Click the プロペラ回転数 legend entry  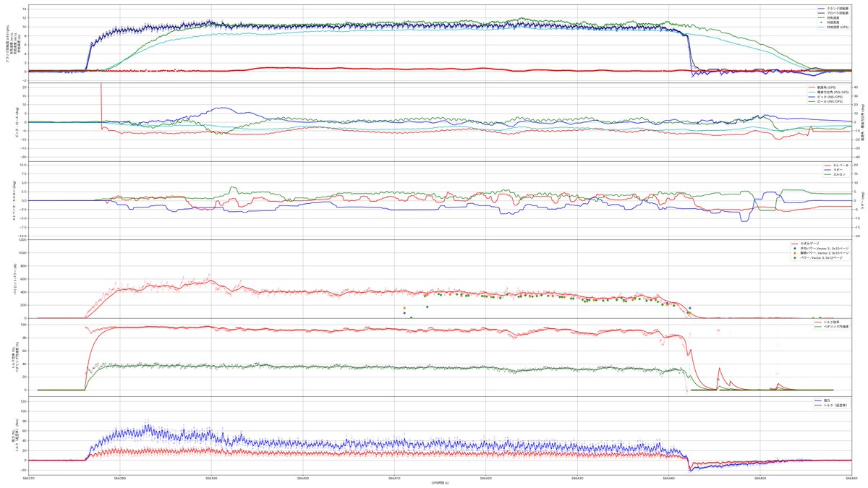[x=833, y=13]
